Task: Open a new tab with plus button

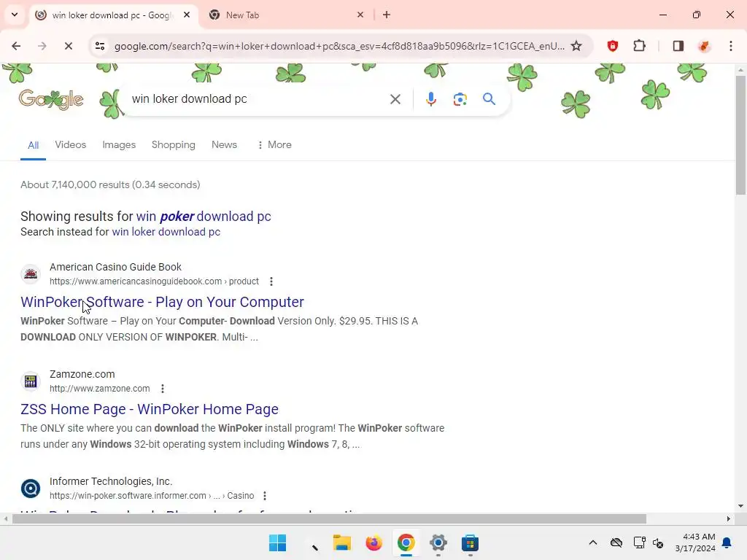Action: [x=387, y=15]
